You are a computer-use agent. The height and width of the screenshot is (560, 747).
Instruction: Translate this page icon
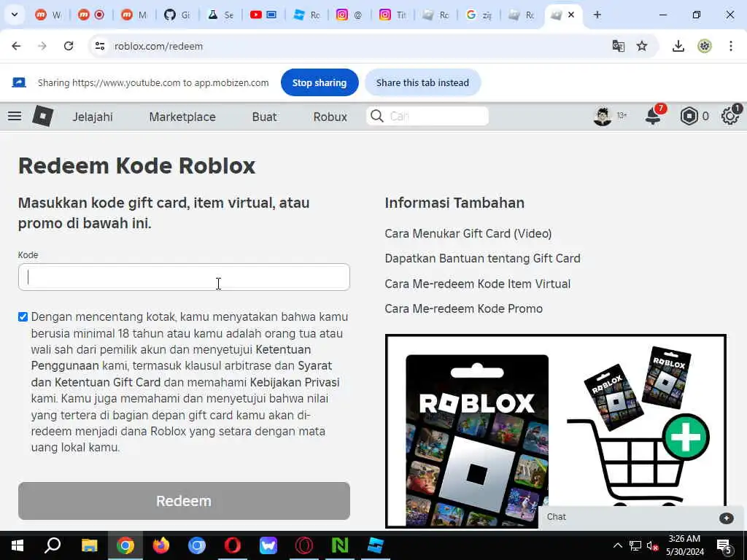point(619,46)
